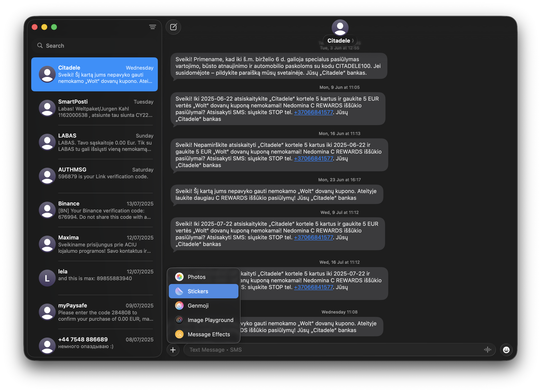Click the compose new message icon

point(173,27)
